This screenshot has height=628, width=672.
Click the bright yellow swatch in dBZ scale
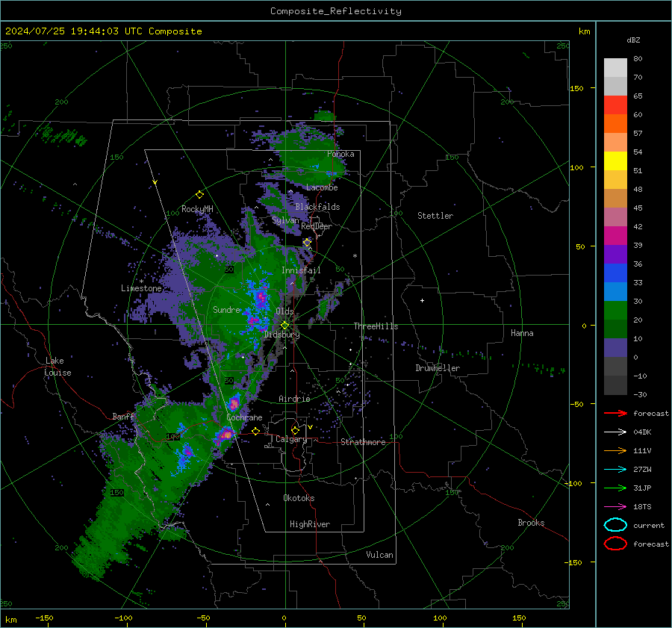point(615,161)
